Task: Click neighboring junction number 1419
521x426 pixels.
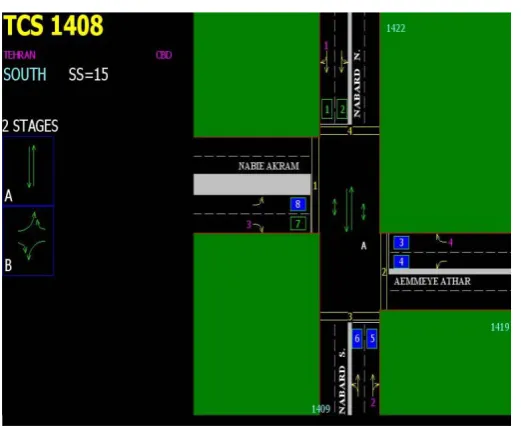Action: click(x=500, y=327)
